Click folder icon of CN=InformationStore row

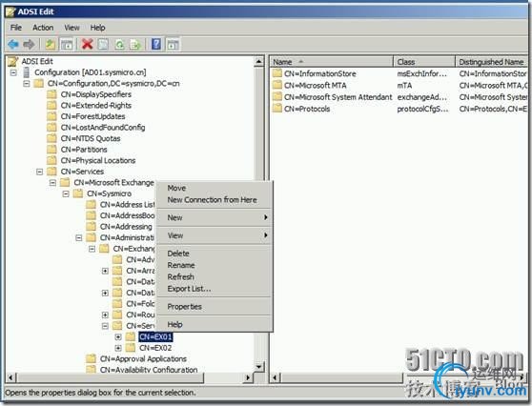[277, 73]
